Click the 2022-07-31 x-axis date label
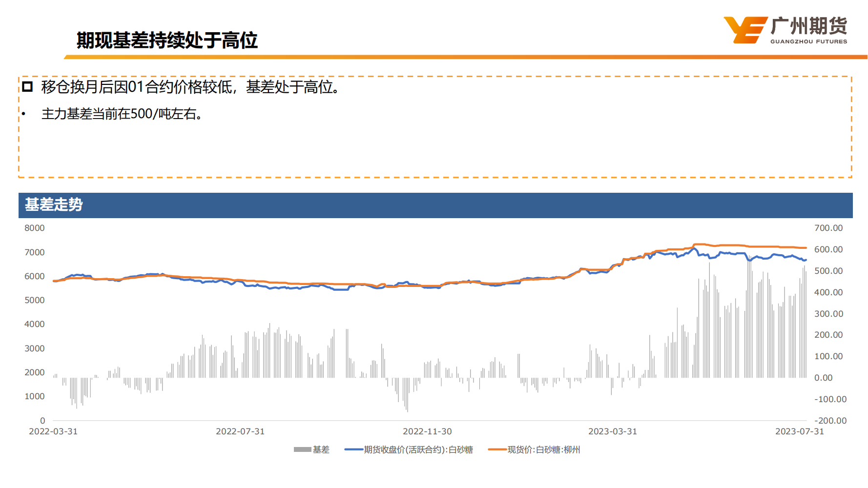This screenshot has width=868, height=488. 240,431
